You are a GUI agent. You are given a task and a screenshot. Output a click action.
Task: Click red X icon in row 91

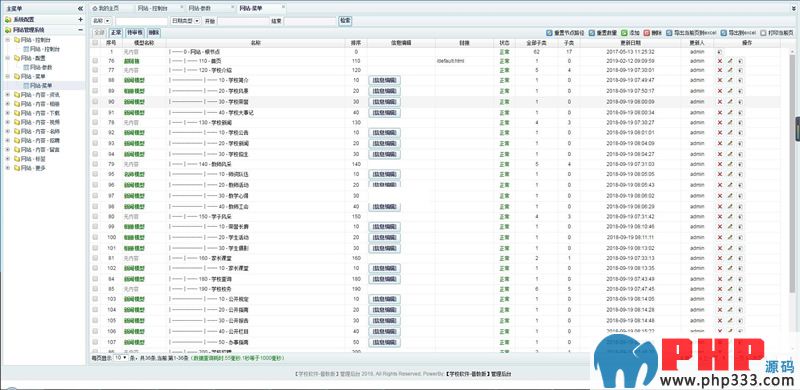[x=720, y=112]
